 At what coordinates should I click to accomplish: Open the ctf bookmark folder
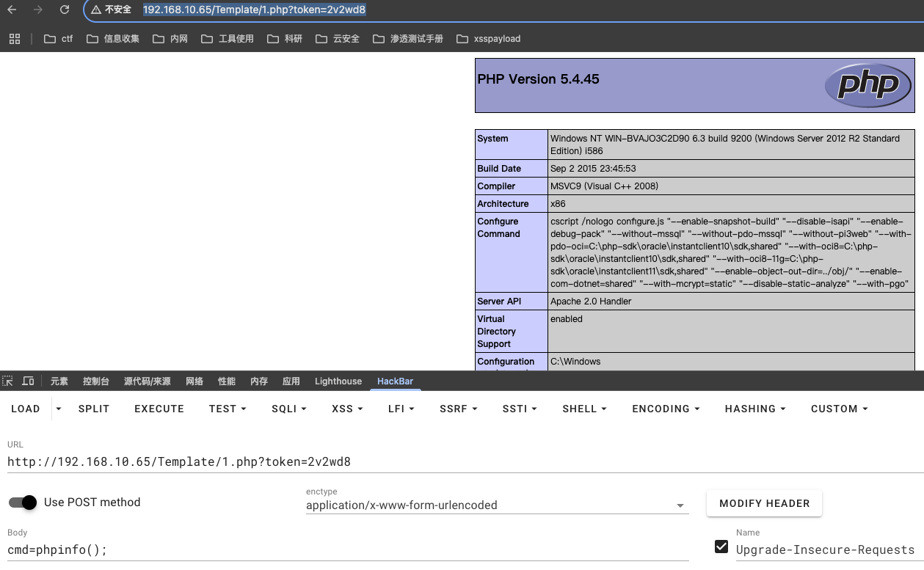[59, 39]
